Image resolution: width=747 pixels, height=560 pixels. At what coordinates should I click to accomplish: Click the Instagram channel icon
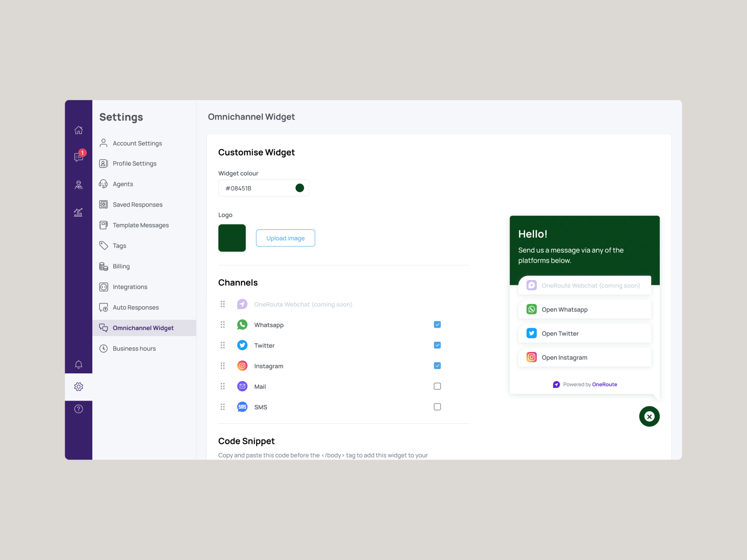[x=242, y=366]
